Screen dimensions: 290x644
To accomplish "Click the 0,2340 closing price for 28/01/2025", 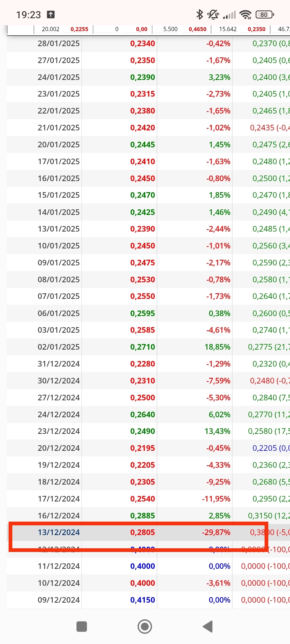I will coord(143,43).
